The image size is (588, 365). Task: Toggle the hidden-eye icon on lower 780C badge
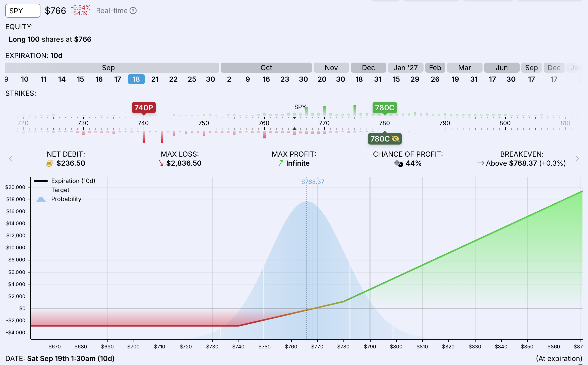click(x=395, y=139)
